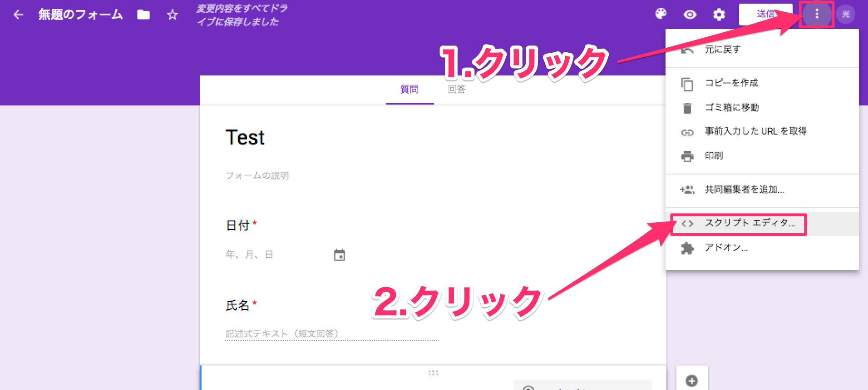Select the undo menu item 元に戻す
868x390 pixels.
pos(762,49)
